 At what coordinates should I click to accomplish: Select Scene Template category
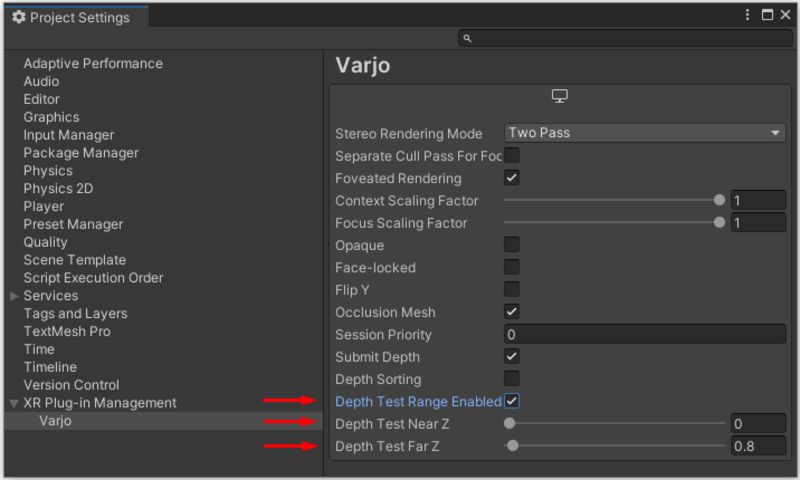point(74,260)
